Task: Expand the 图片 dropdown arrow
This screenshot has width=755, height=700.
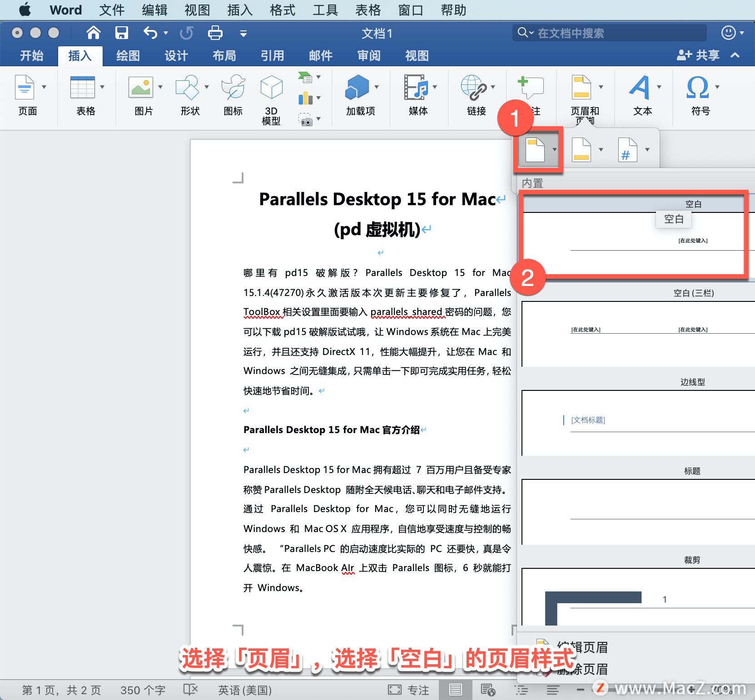Action: pos(160,87)
